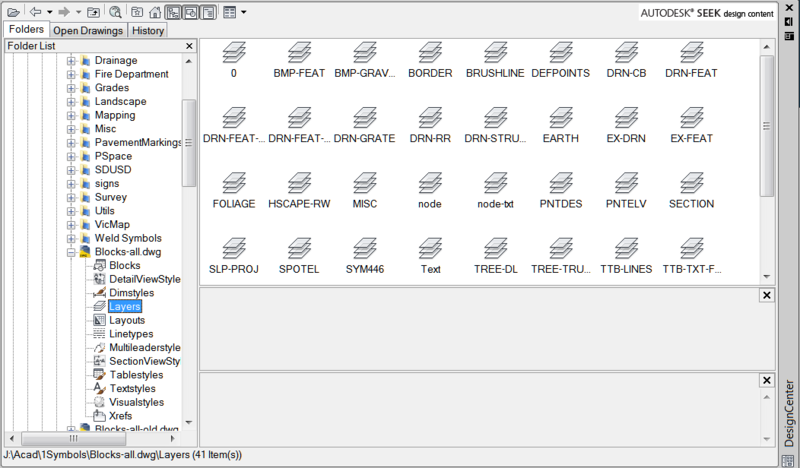This screenshot has width=800, height=468.
Task: Select the DRN-RR layer icon
Action: (x=430, y=118)
